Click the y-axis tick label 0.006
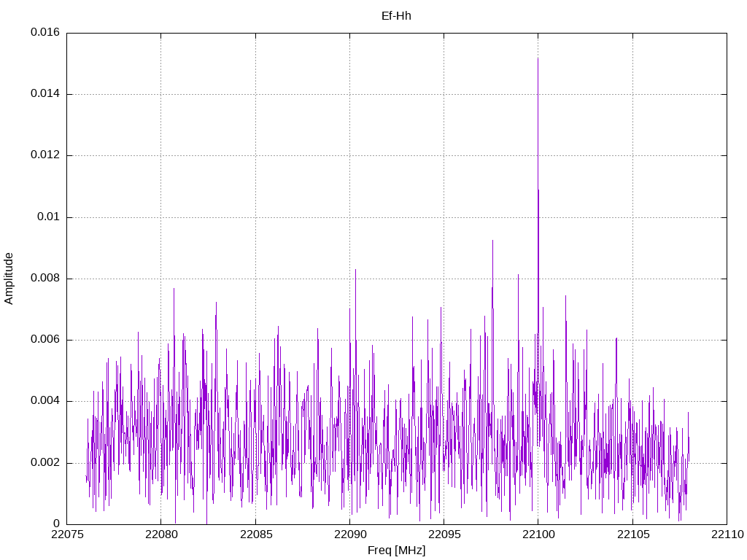Viewport: 747px width, 560px height. [x=44, y=340]
